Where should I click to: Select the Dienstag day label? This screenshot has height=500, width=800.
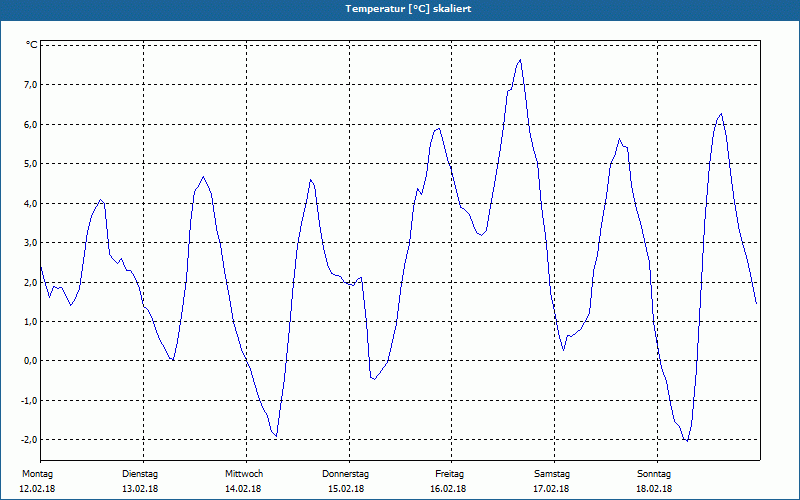(140, 474)
